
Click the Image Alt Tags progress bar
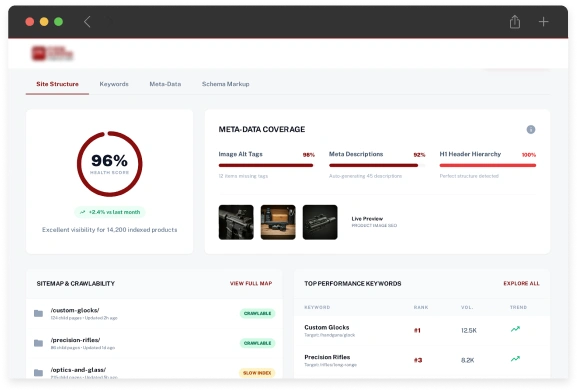coord(266,165)
